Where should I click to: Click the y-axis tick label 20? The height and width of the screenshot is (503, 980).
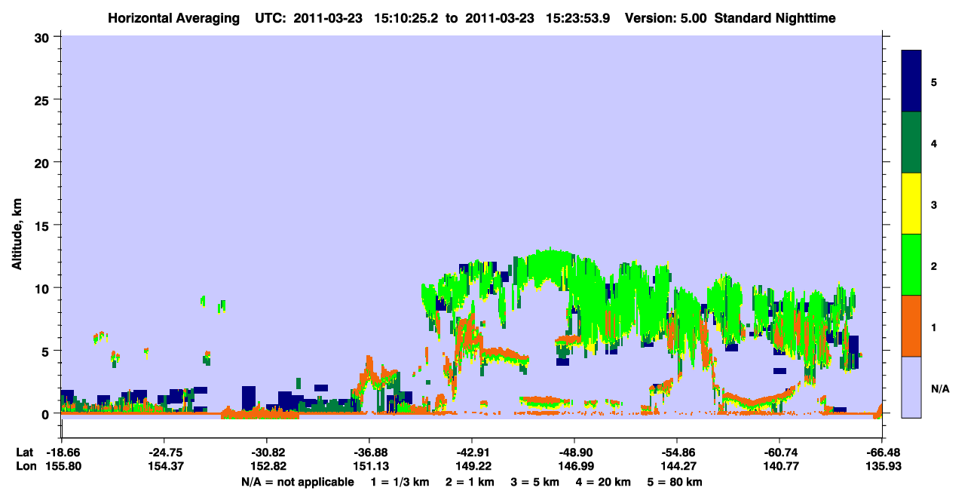point(44,162)
